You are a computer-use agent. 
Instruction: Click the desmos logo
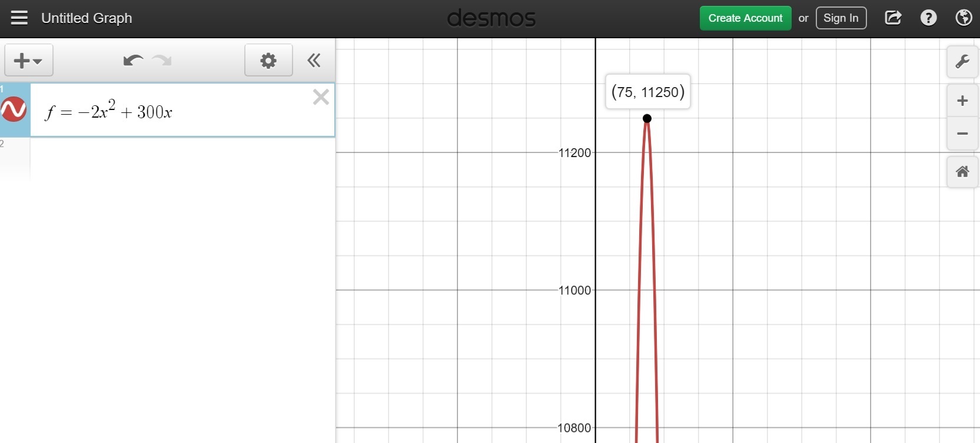491,18
